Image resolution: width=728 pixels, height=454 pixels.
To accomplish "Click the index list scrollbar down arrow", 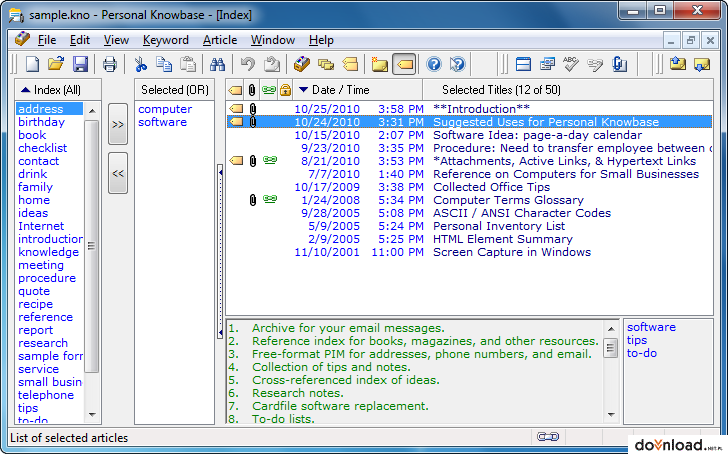I will 92,415.
